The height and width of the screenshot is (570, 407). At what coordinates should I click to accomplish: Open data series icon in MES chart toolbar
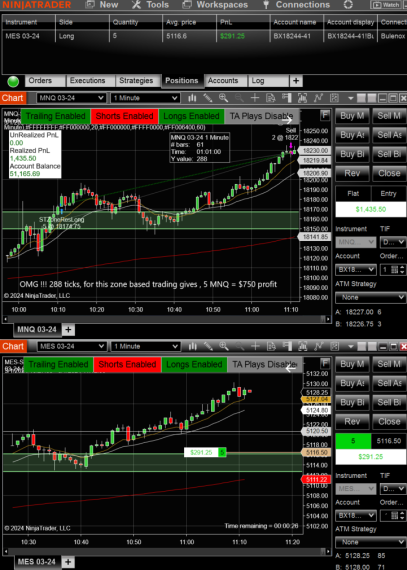[303, 346]
